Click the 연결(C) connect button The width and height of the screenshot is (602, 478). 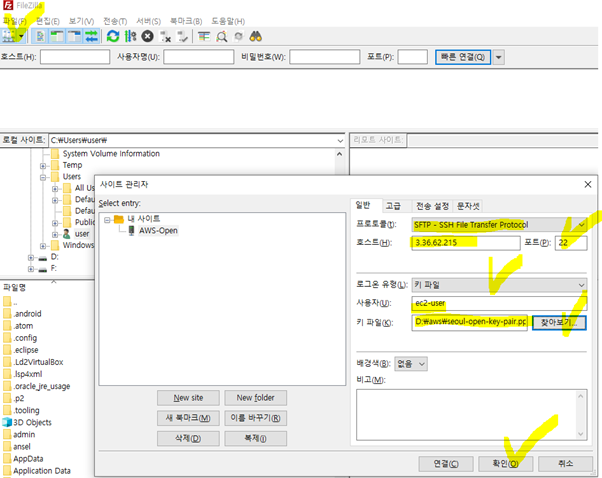(446, 464)
